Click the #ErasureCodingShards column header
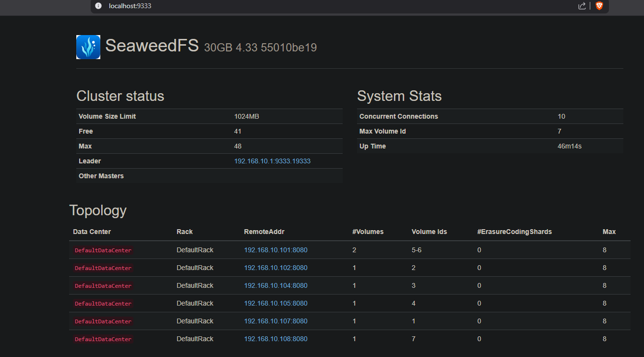 pos(514,232)
